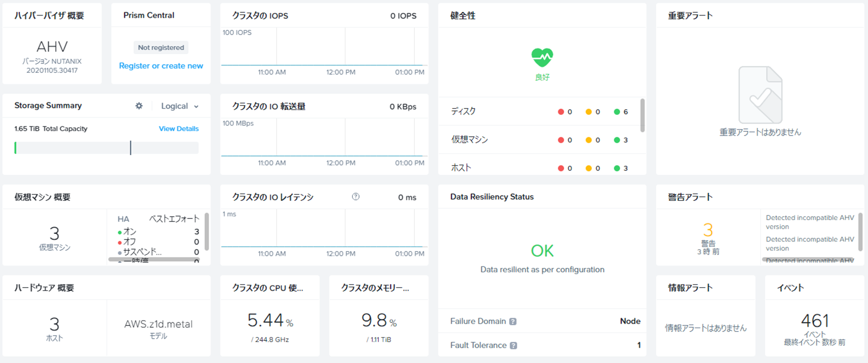868x363 pixels.
Task: Click the 情報アラートはありません message
Action: 706,328
